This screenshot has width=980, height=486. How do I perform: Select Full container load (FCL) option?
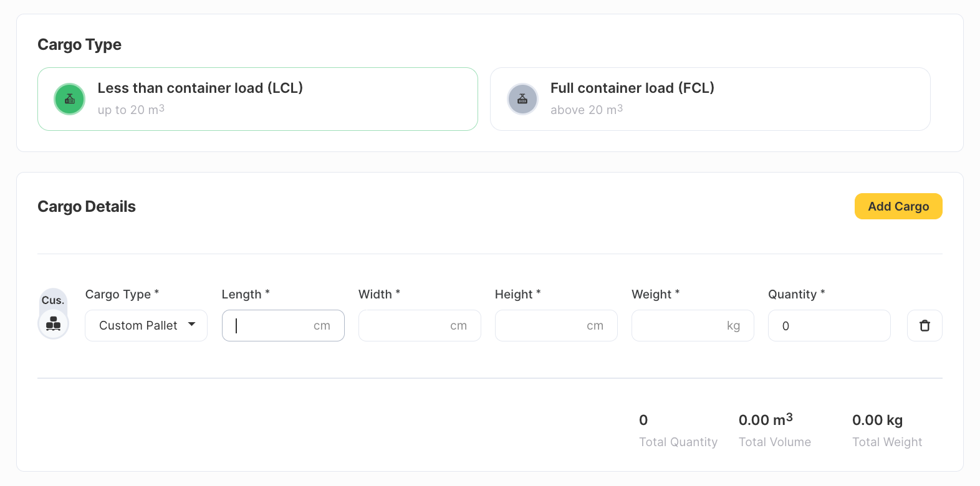point(710,99)
